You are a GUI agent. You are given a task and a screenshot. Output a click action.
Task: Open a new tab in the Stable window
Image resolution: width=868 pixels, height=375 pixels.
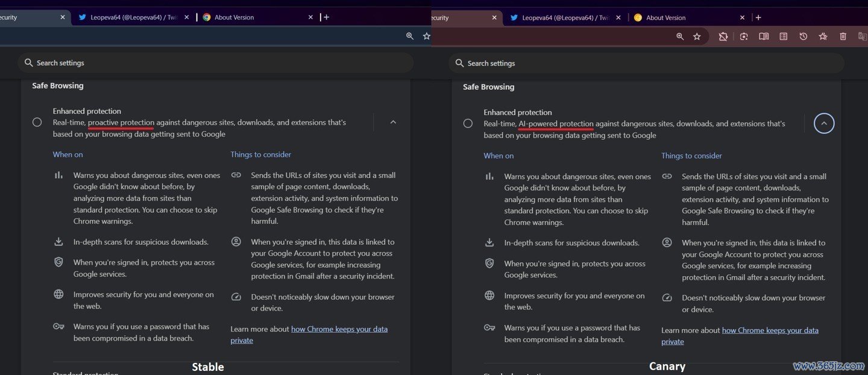pos(326,17)
